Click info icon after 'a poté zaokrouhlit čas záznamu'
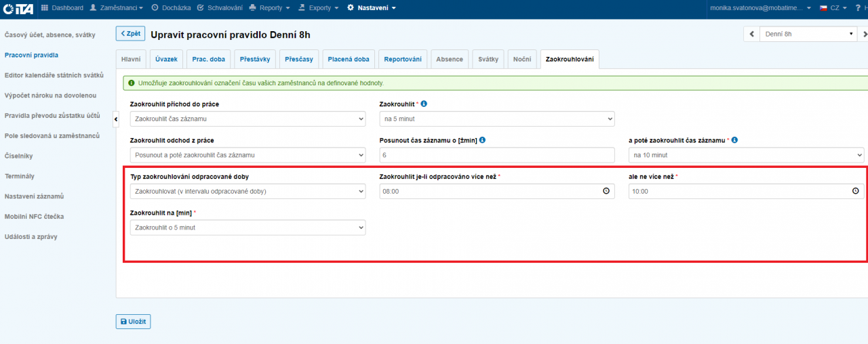This screenshot has height=344, width=868. 734,140
